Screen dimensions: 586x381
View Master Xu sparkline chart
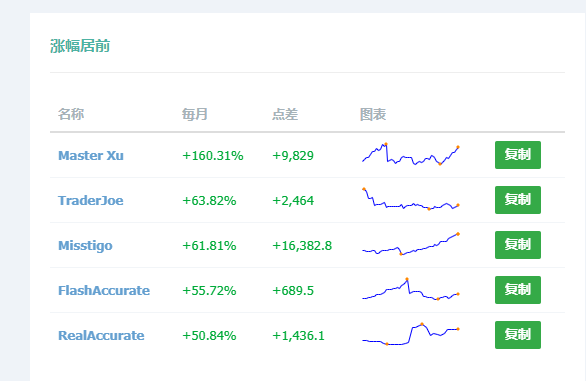coord(410,154)
